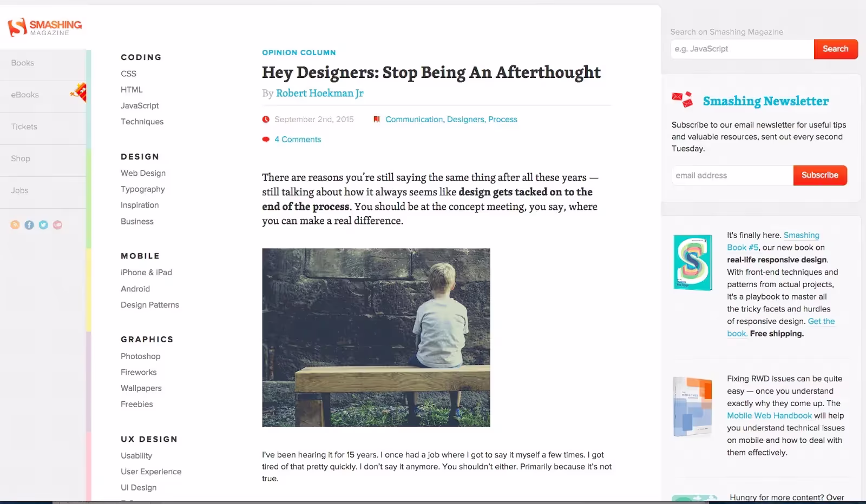The image size is (866, 504).
Task: Select Jobs in the left sidebar
Action: [x=43, y=191]
